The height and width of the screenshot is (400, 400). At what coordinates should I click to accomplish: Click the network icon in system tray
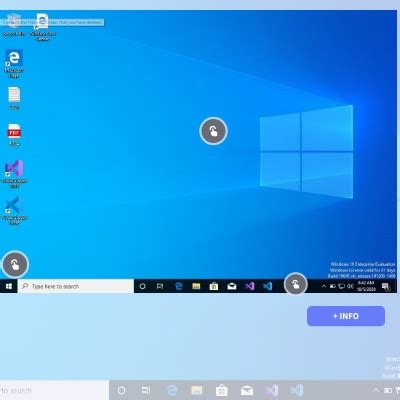pyautogui.click(x=342, y=286)
